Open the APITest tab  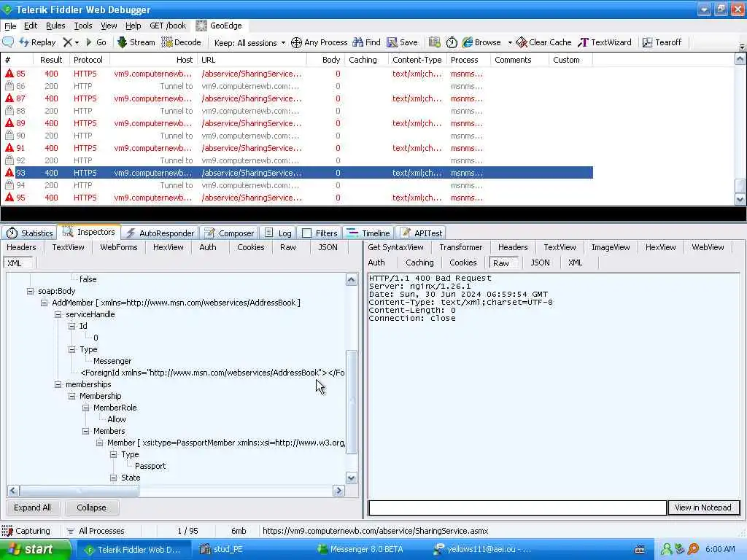[421, 233]
